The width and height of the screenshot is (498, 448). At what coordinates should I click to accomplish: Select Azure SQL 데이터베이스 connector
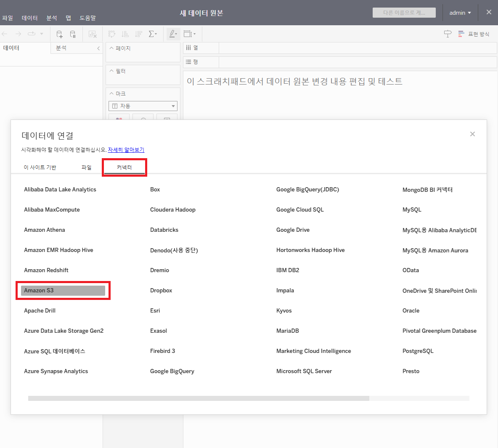coord(55,351)
